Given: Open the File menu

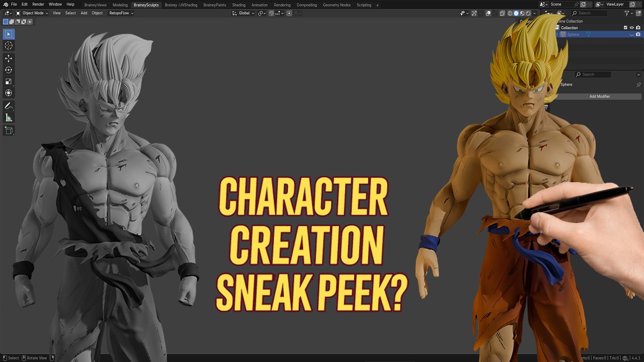Looking at the screenshot, I should 14,5.
